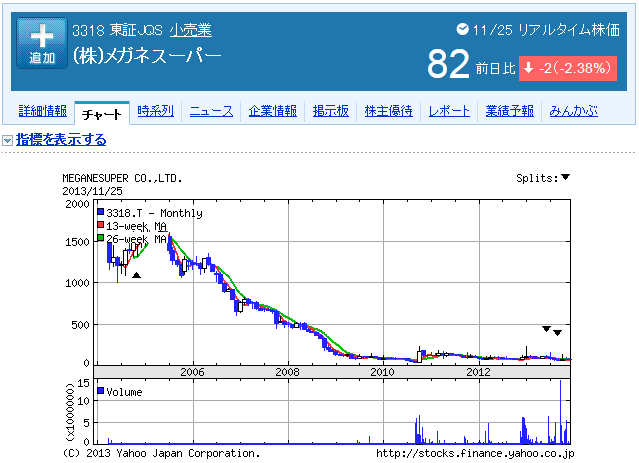639x463 pixels.
Task: Click the 2000 price axis label
Action: click(x=77, y=204)
